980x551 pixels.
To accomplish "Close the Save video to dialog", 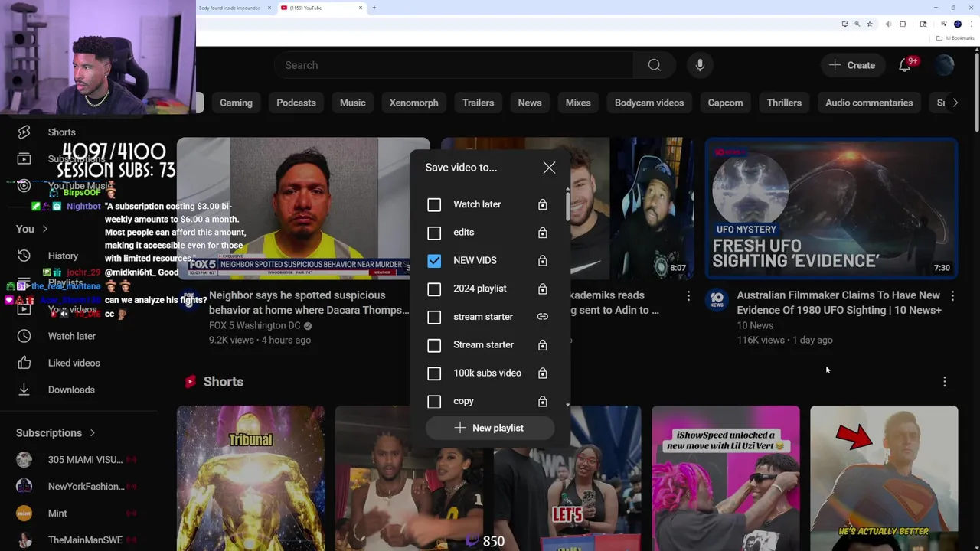I will [x=549, y=168].
